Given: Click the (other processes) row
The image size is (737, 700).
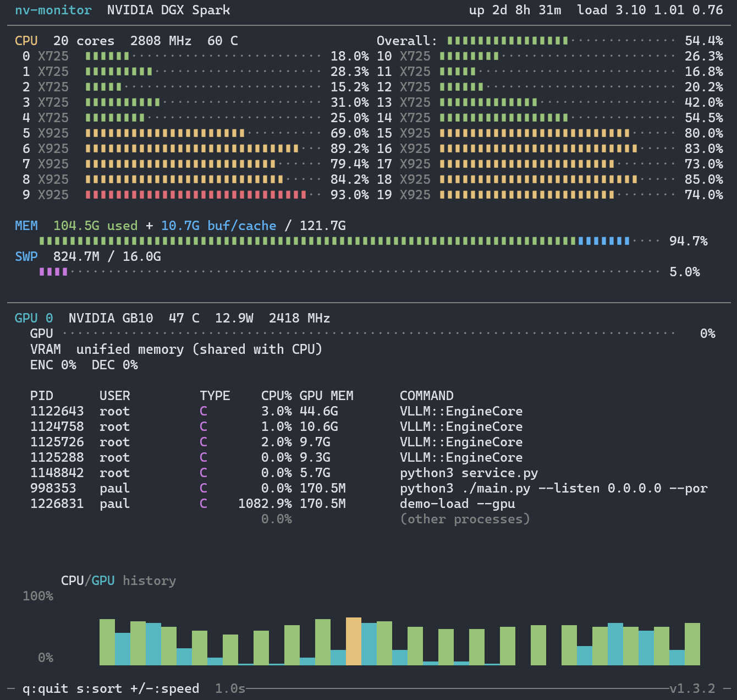Looking at the screenshot, I should [465, 519].
